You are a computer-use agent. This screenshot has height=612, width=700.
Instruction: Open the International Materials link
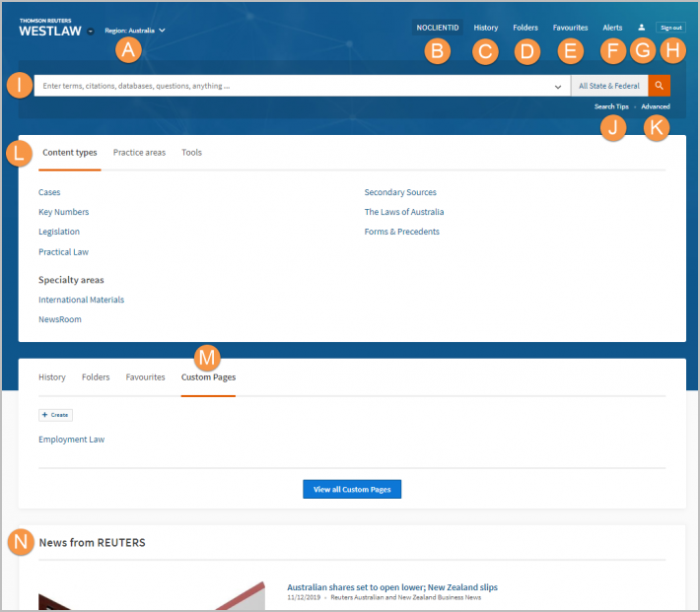click(81, 300)
